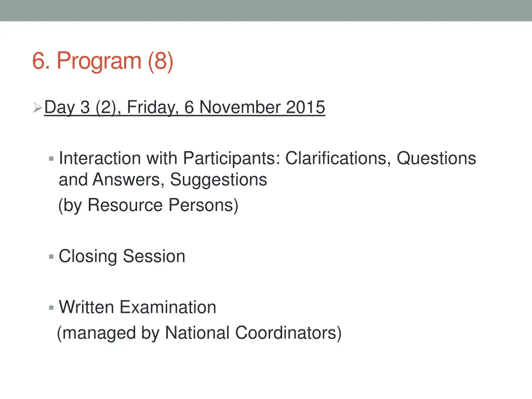Click the slide title '6. Program (8)'

[x=102, y=61]
